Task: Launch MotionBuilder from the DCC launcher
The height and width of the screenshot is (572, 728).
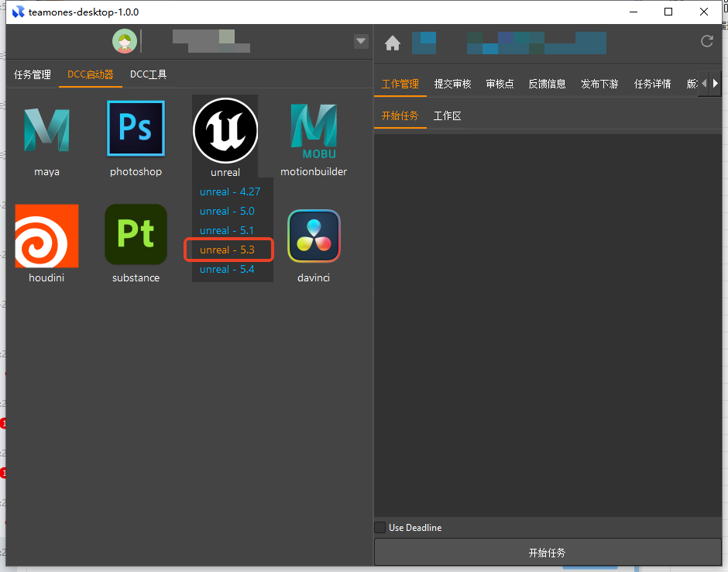Action: coord(314,129)
